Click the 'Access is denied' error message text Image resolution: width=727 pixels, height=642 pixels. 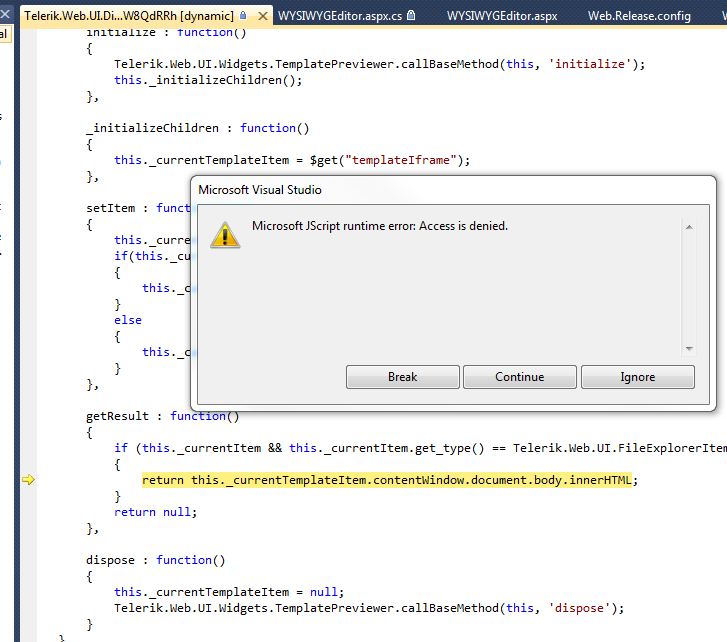coord(380,226)
